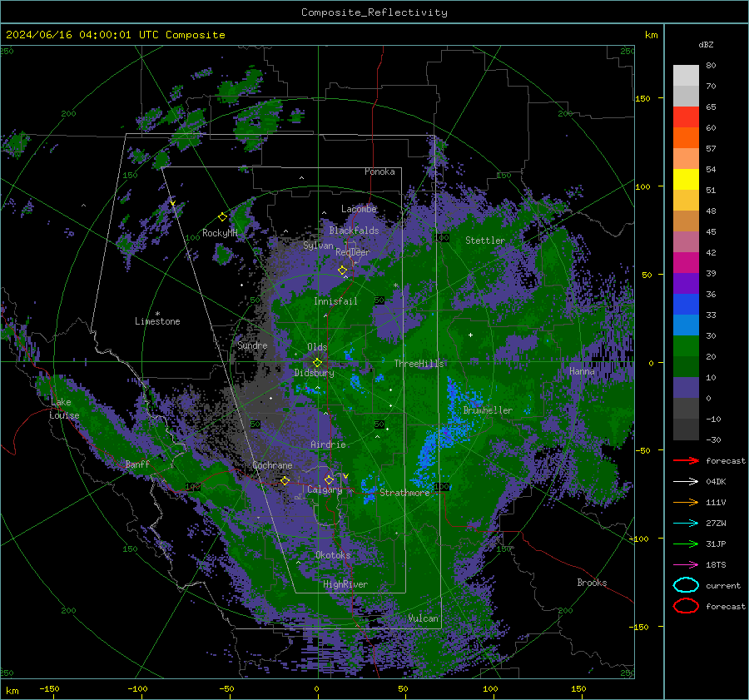Click the Strathmore town label
The image size is (749, 700).
[404, 493]
